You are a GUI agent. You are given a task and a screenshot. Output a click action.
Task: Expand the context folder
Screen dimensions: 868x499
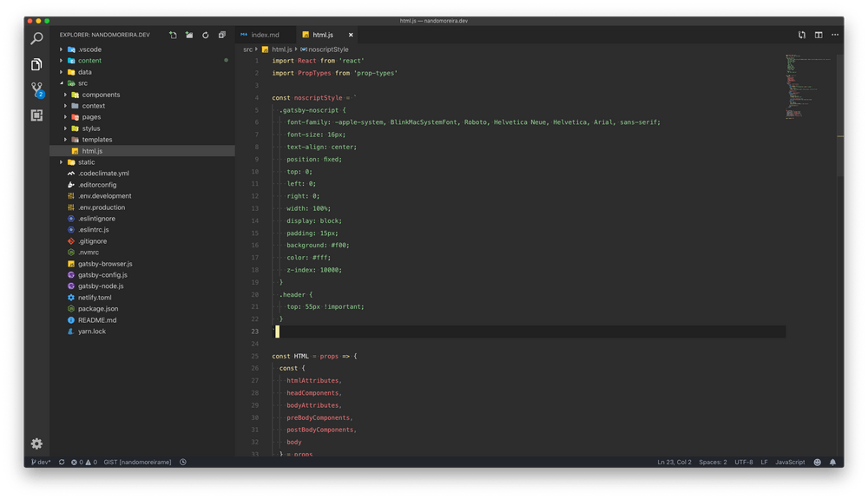coord(93,106)
